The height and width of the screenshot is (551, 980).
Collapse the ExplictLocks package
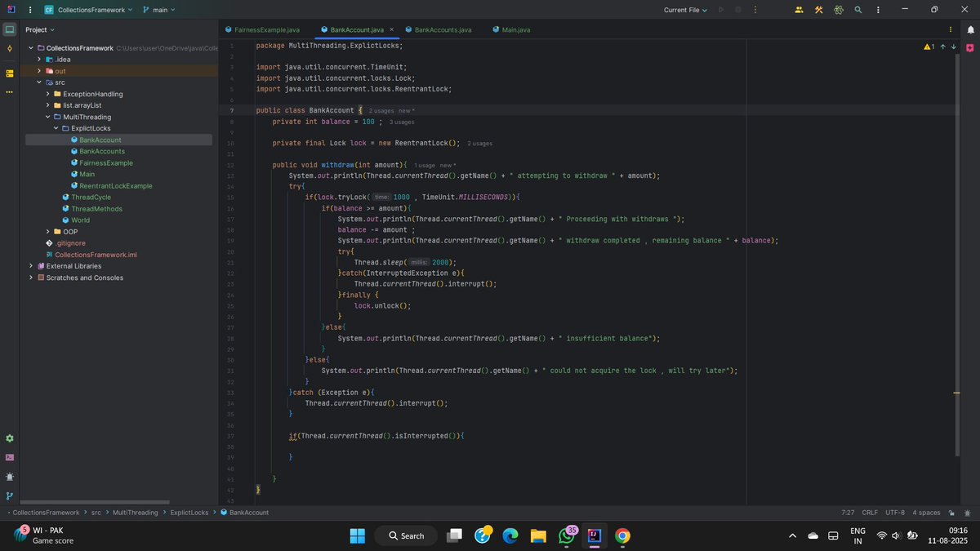tap(56, 128)
